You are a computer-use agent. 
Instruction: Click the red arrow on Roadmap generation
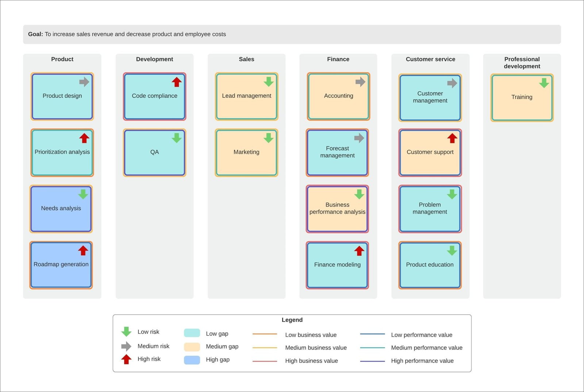click(83, 251)
